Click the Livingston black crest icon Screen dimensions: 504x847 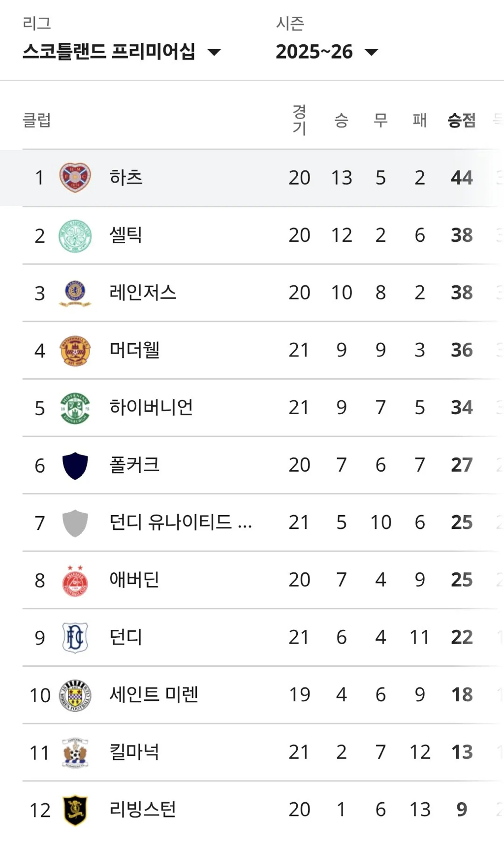(75, 810)
